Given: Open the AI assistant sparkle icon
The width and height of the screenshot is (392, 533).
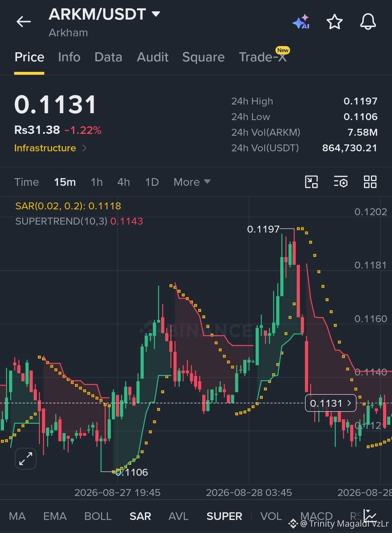Looking at the screenshot, I should point(301,22).
